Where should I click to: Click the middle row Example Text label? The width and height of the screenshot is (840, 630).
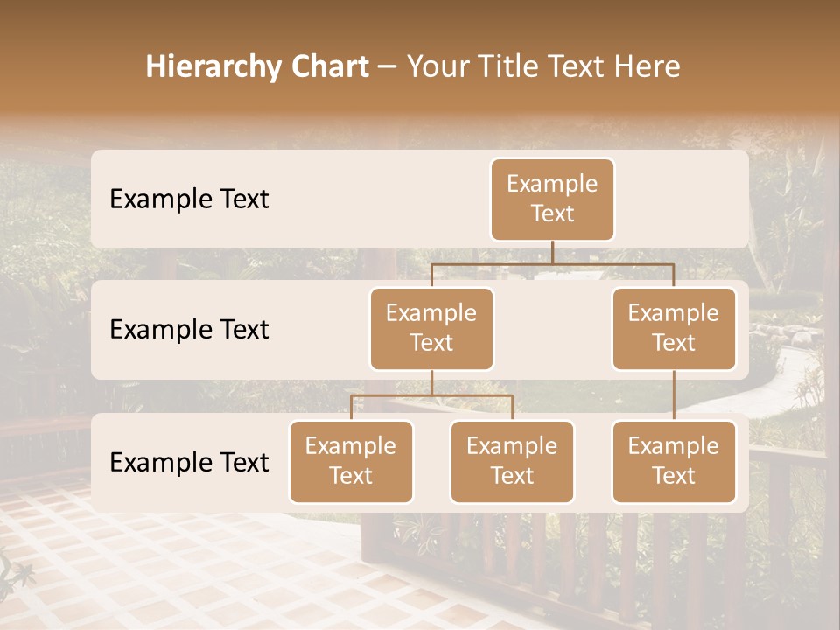coord(188,330)
